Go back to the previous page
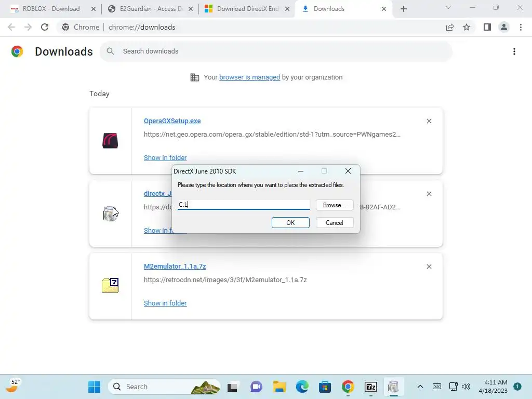 click(x=11, y=27)
